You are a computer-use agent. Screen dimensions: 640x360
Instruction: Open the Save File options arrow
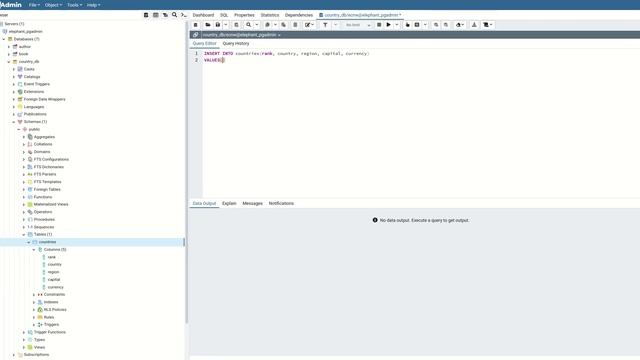click(x=226, y=25)
